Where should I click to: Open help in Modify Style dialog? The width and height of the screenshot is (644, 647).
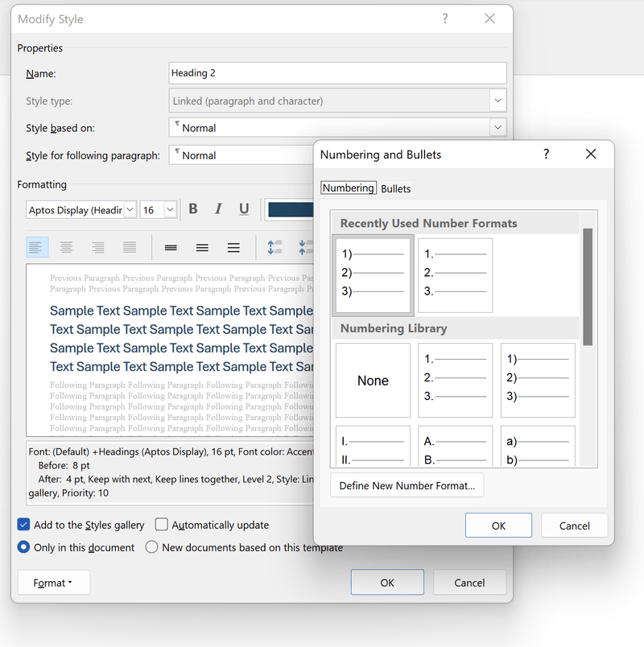[445, 19]
